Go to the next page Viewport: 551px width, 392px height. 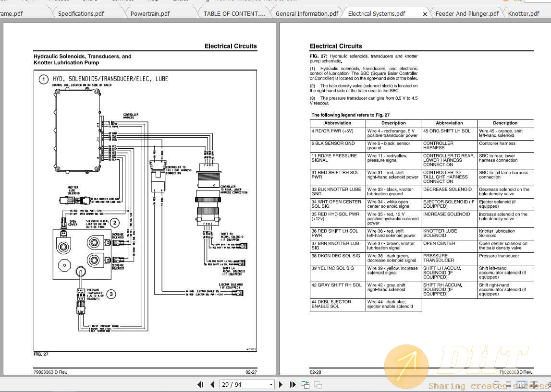[281, 385]
